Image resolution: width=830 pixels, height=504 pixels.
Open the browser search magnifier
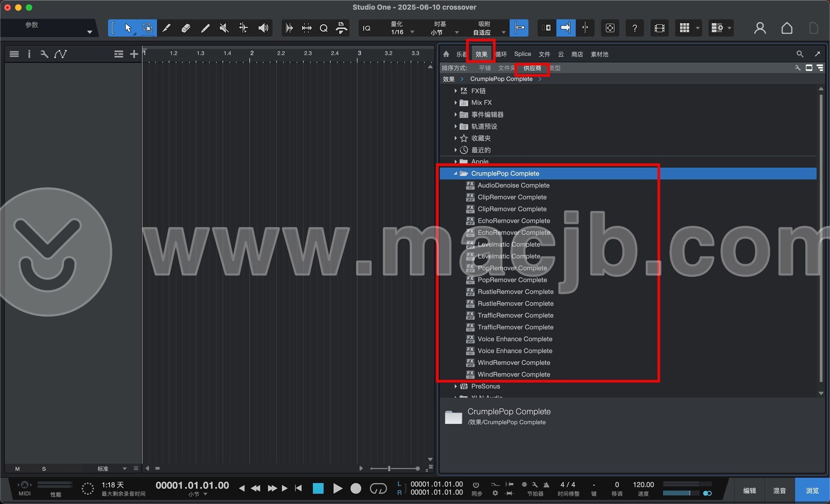800,54
